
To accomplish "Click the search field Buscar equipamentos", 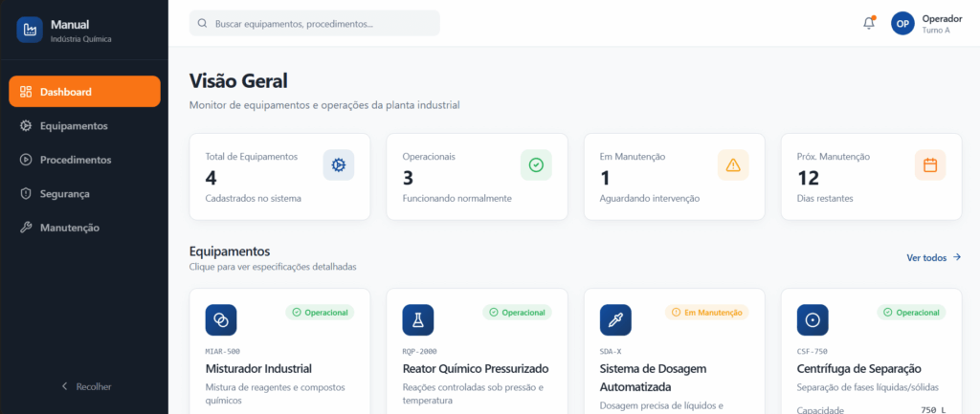I will pyautogui.click(x=314, y=23).
